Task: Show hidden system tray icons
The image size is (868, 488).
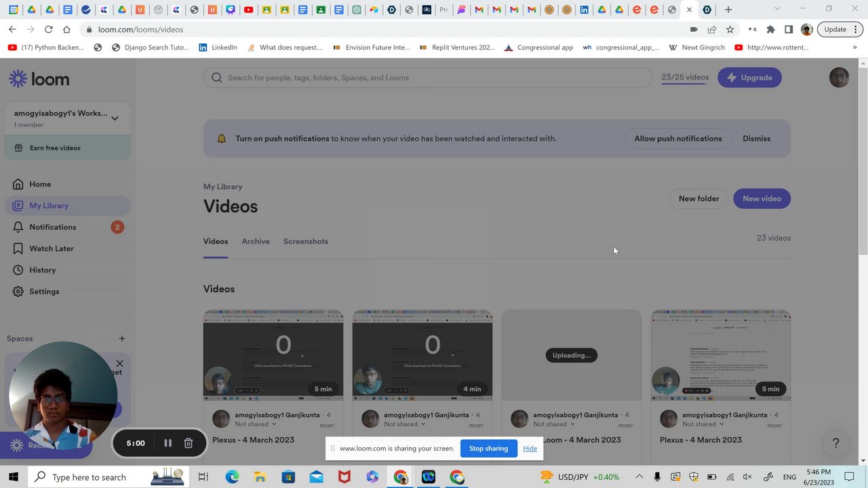Action: 639,477
